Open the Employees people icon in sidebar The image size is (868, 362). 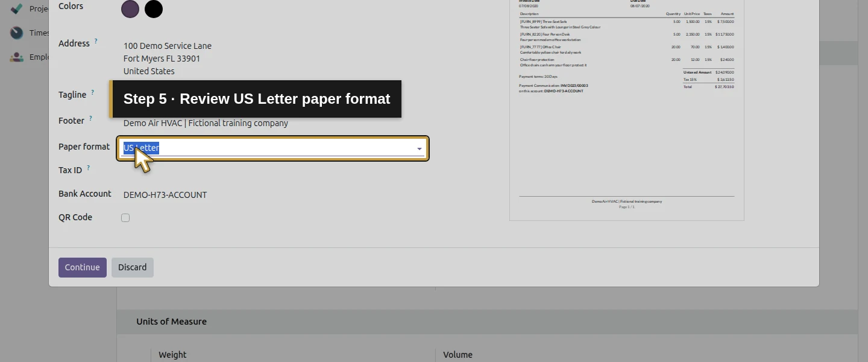tap(17, 57)
